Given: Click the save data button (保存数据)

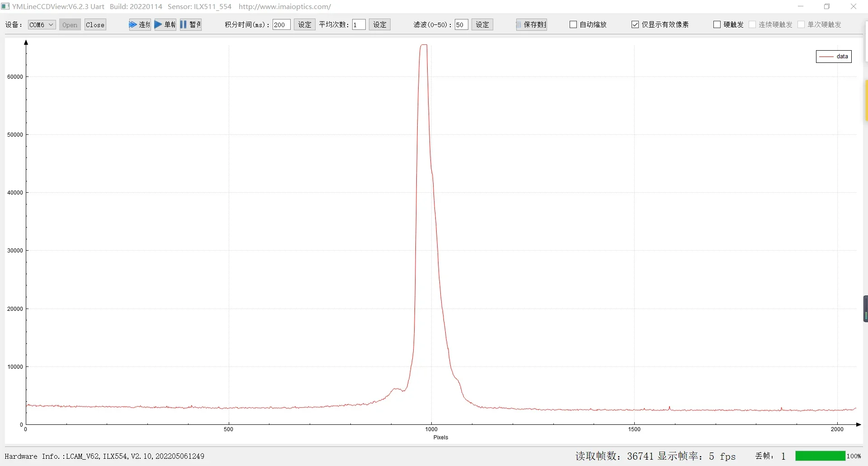Looking at the screenshot, I should [x=532, y=25].
